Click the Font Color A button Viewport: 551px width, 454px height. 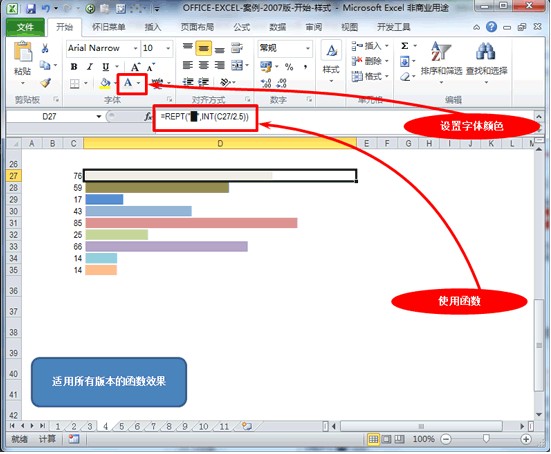128,83
